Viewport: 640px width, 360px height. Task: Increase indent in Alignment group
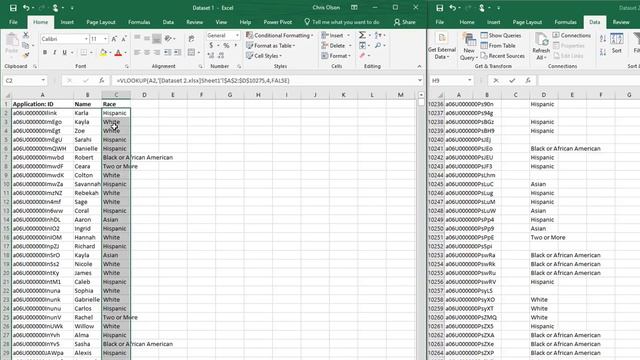click(x=178, y=52)
